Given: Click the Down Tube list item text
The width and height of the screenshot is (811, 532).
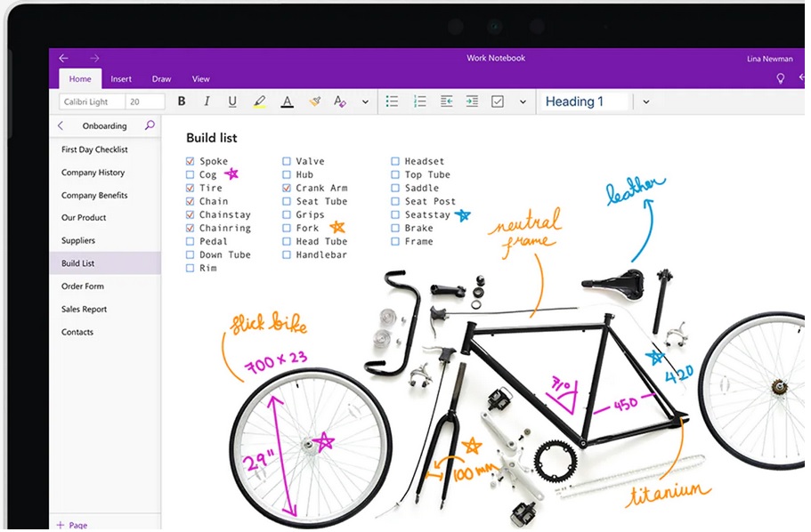Looking at the screenshot, I should (x=225, y=255).
